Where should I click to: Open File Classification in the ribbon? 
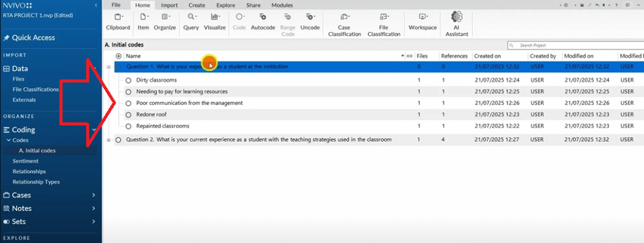click(x=384, y=24)
